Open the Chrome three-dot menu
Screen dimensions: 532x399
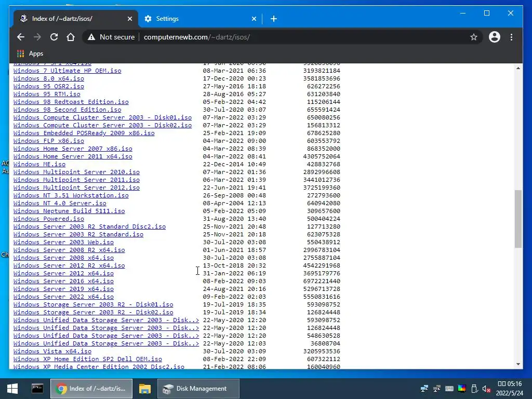511,37
